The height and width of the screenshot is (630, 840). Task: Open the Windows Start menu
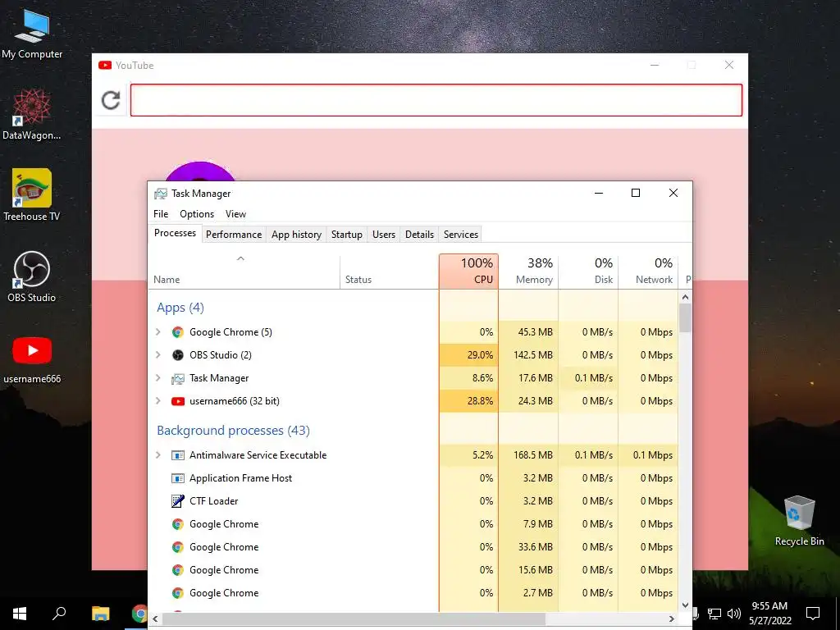pyautogui.click(x=20, y=614)
